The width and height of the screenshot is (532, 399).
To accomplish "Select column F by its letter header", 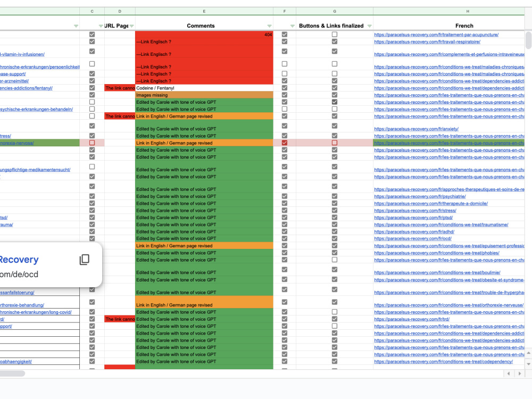I will [284, 11].
